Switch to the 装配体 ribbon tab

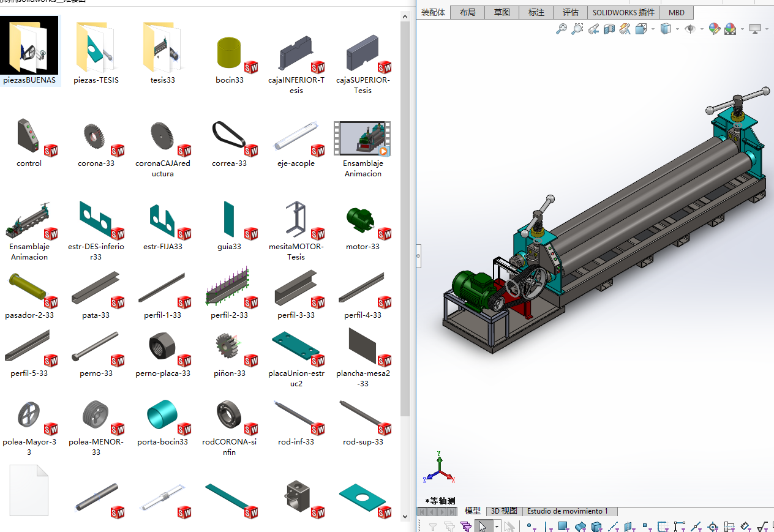tap(433, 12)
